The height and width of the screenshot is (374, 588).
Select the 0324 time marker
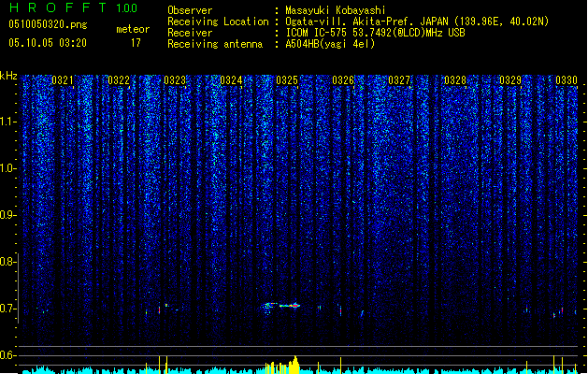pyautogui.click(x=231, y=80)
